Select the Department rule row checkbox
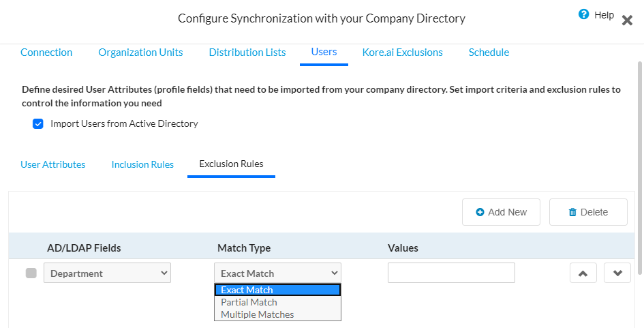Screen dimensions: 644x328 tap(31, 273)
